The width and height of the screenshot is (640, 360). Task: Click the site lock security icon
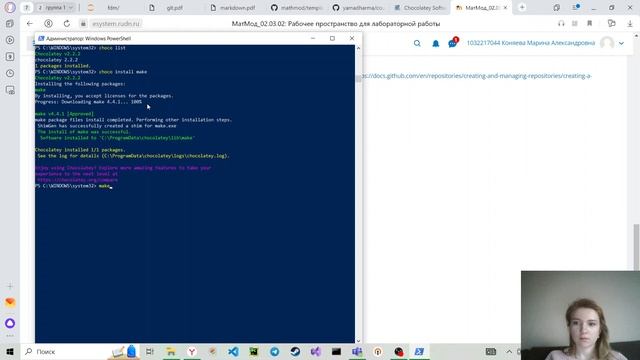83,24
